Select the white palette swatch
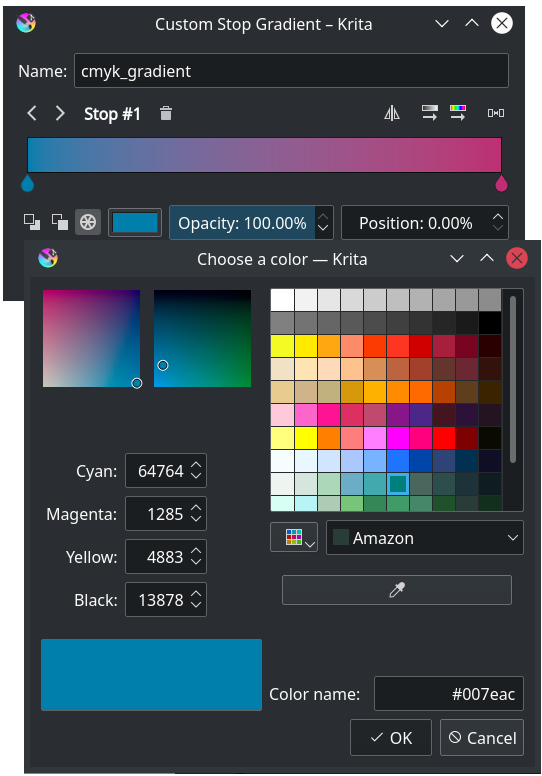The height and width of the screenshot is (776, 542). (x=282, y=300)
